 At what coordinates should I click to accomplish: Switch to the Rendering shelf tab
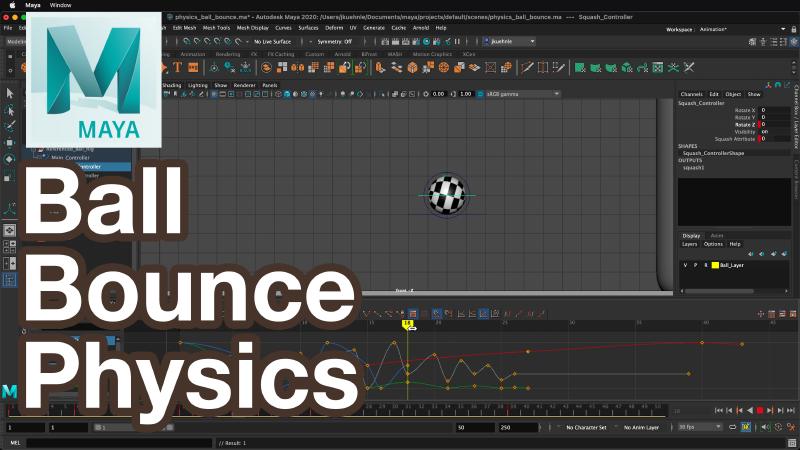[x=228, y=54]
